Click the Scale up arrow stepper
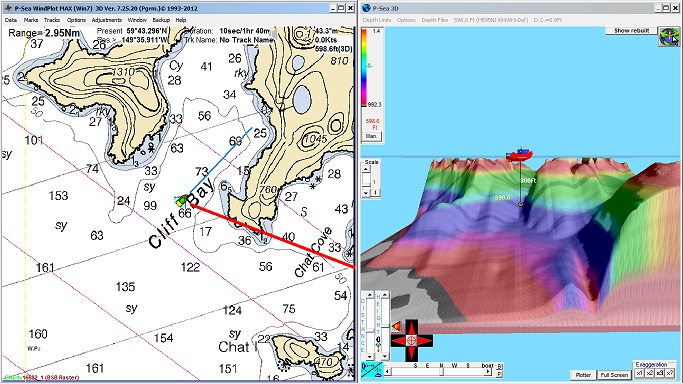This screenshot has width=683, height=384. [366, 169]
